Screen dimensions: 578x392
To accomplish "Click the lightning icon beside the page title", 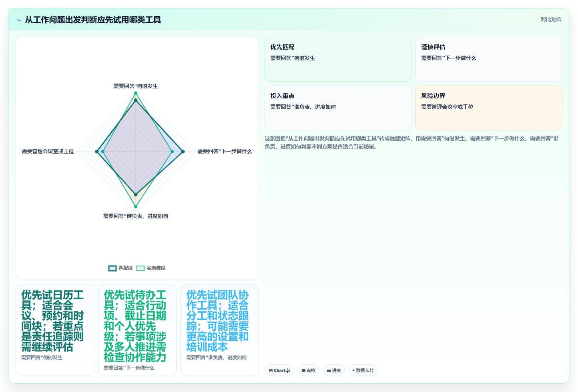I will tap(19, 20).
